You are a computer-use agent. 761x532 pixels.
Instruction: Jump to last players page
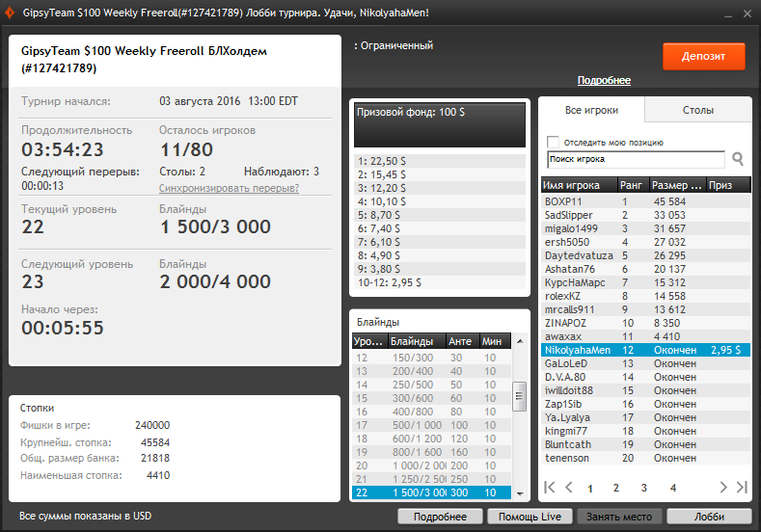point(742,487)
